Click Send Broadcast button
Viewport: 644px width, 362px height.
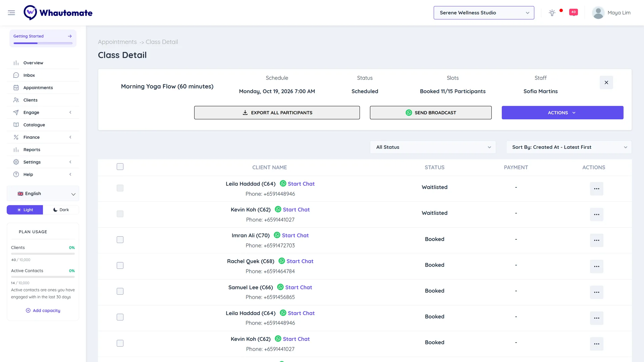[431, 113]
